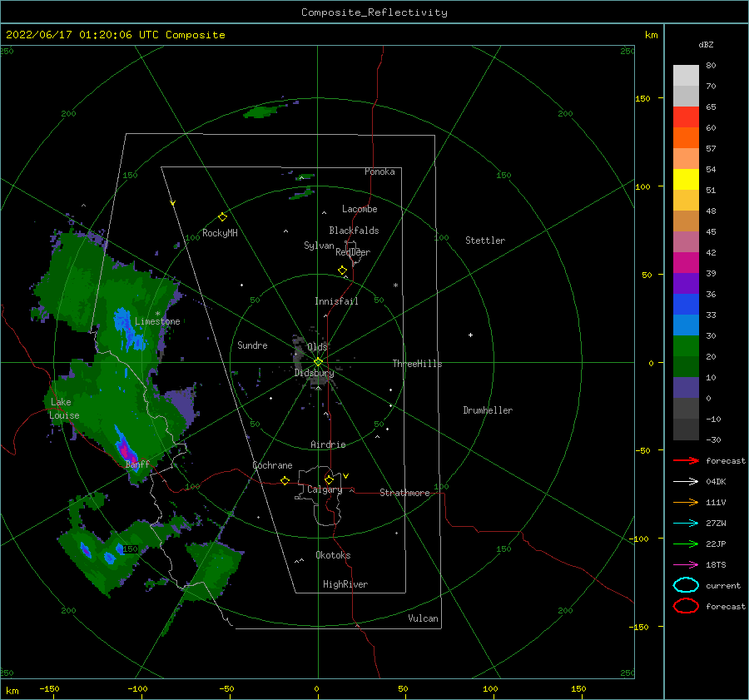
Task: Click the -150 tick on bottom axis
Action: pyautogui.click(x=49, y=688)
